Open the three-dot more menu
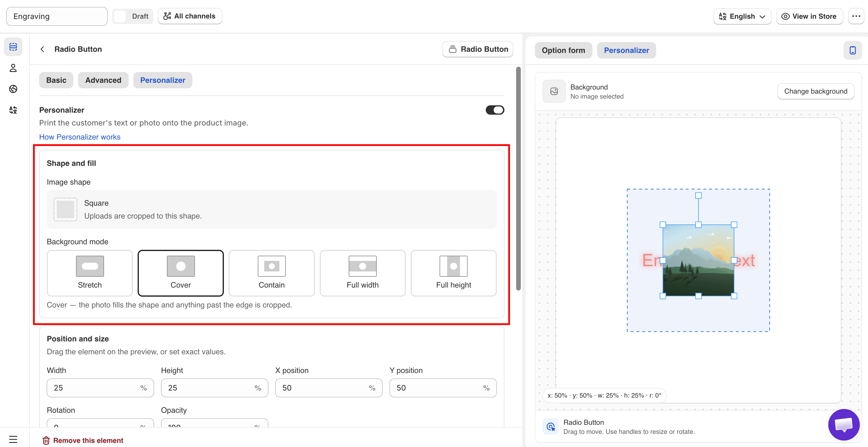The image size is (868, 447). tap(856, 16)
